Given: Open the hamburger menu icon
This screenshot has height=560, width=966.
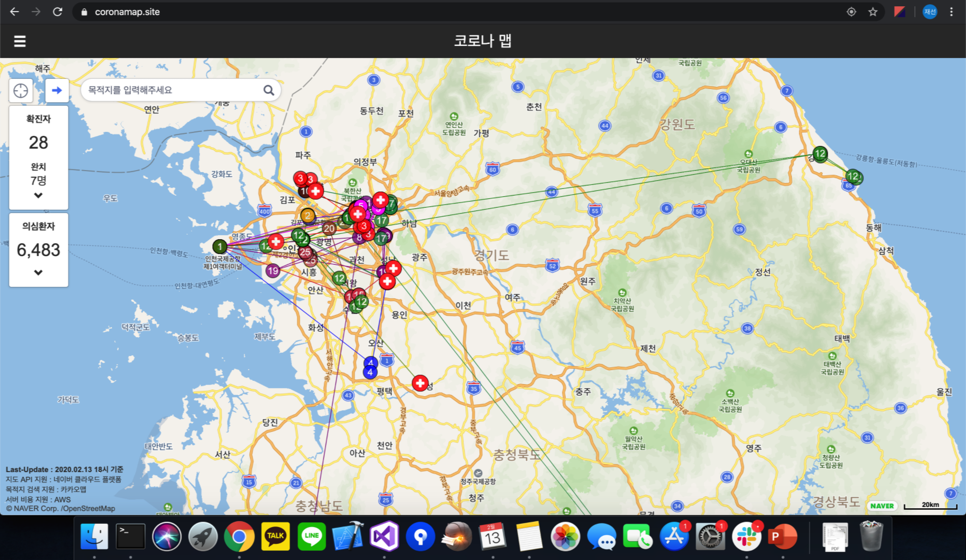Looking at the screenshot, I should (x=20, y=41).
